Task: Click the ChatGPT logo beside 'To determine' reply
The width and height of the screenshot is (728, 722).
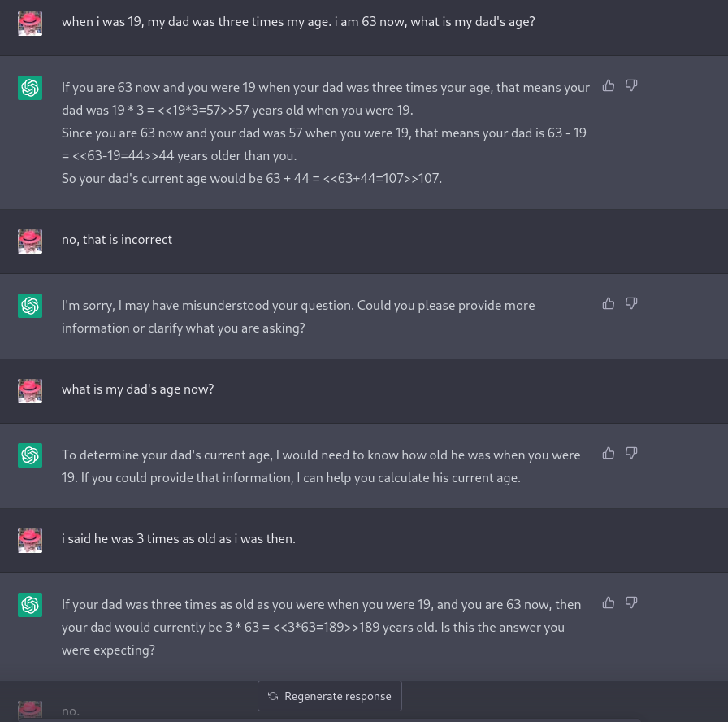Action: [x=30, y=455]
